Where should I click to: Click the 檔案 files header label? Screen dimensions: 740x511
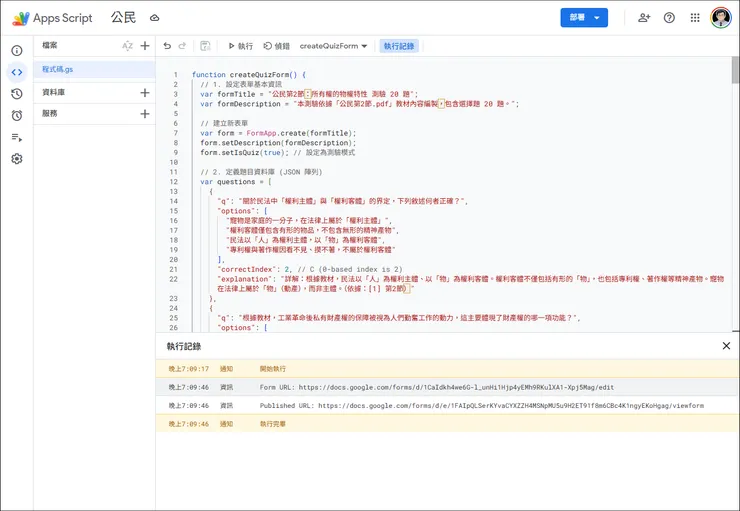tap(50, 45)
